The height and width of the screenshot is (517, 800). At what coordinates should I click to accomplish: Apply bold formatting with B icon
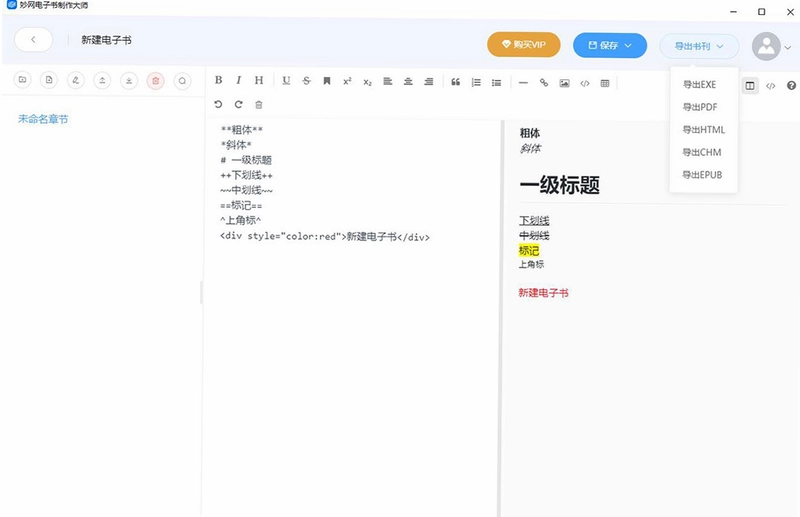[218, 80]
